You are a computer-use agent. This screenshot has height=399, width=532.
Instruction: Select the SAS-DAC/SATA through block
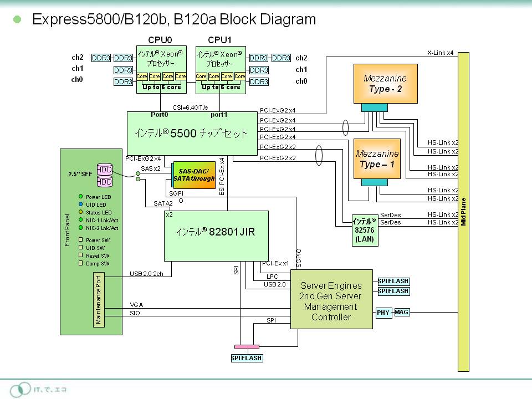click(x=195, y=176)
